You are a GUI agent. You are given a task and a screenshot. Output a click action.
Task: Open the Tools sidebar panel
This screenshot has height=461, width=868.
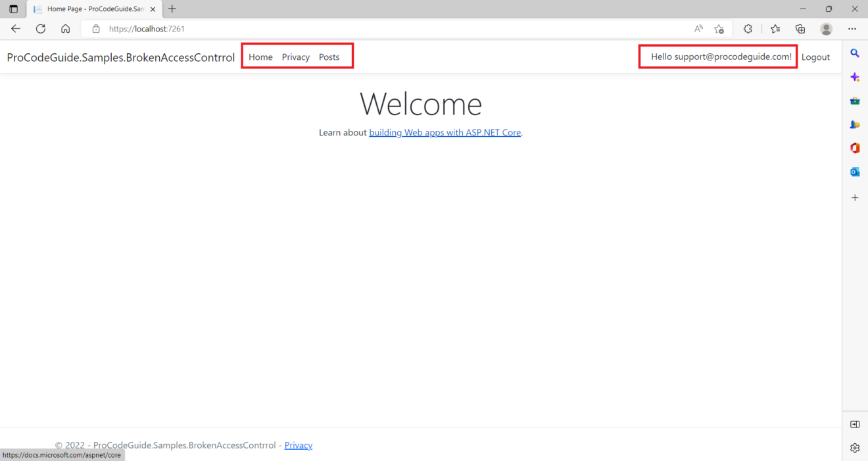click(x=855, y=100)
